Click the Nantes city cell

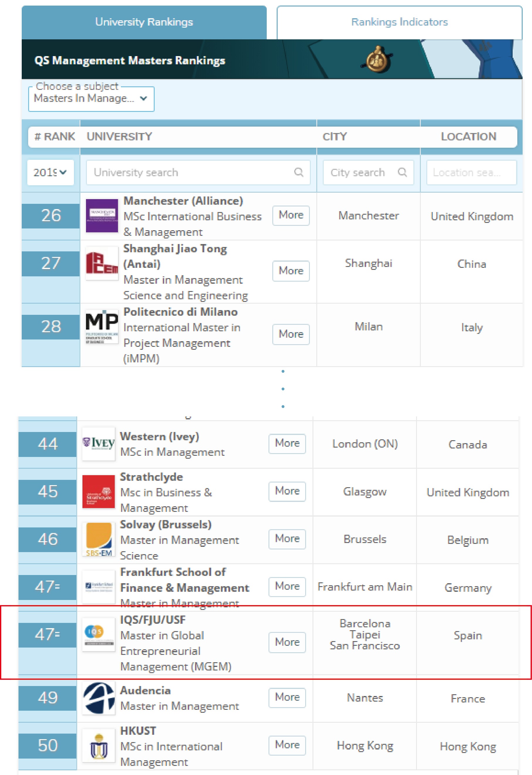pos(365,698)
